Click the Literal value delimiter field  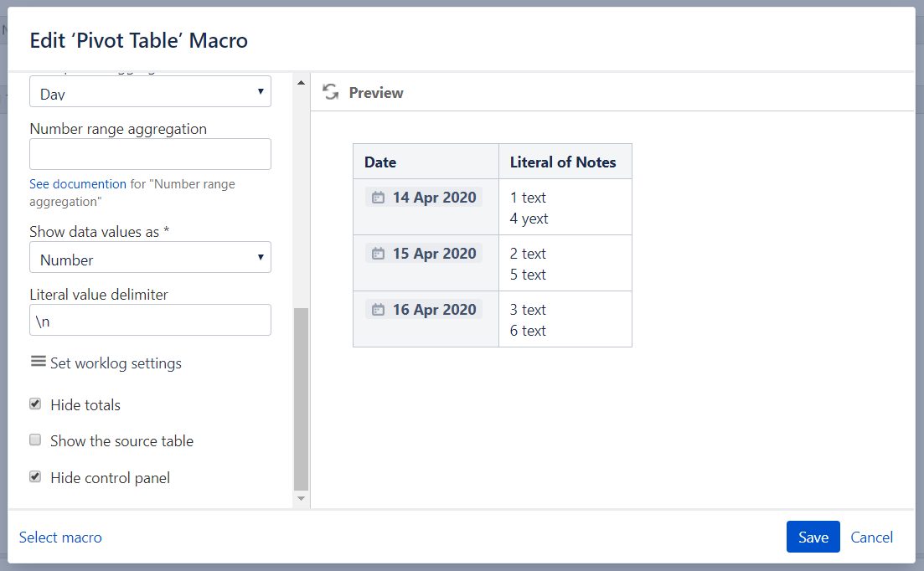click(150, 320)
